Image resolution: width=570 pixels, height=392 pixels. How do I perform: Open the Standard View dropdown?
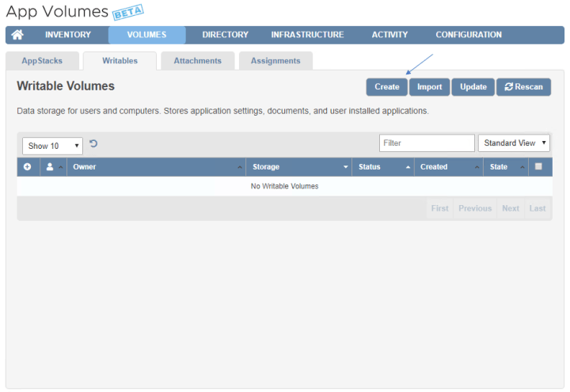tap(514, 143)
